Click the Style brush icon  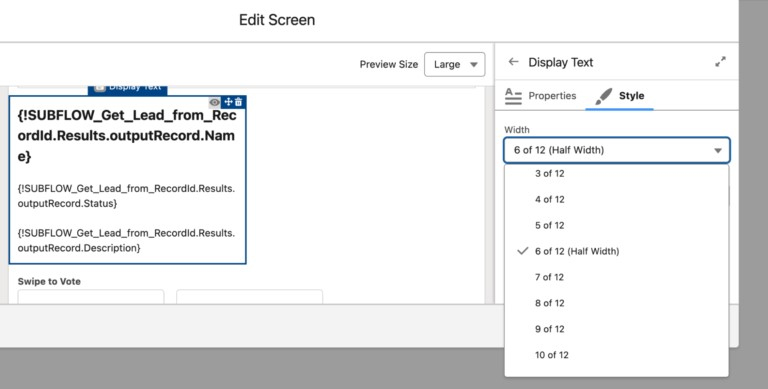point(603,96)
